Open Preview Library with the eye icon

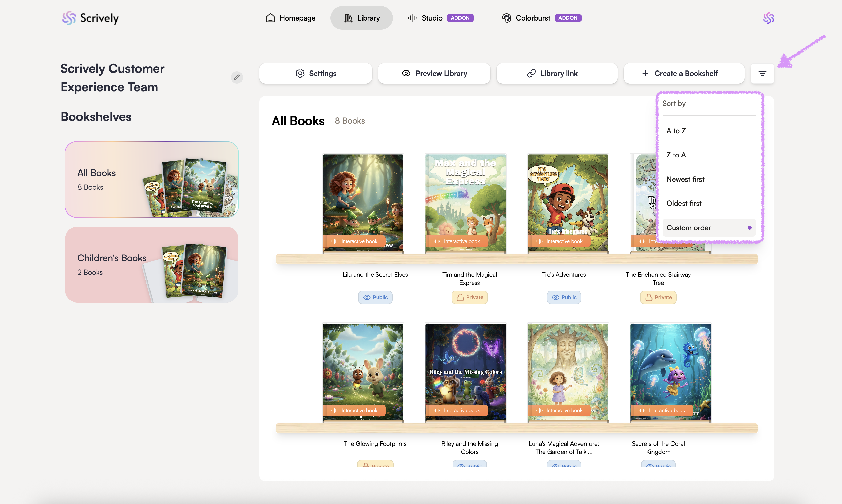434,73
